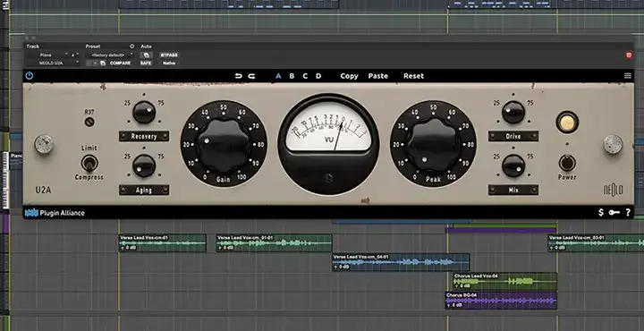This screenshot has width=644, height=331.
Task: Click the question mark help icon
Action: [628, 212]
